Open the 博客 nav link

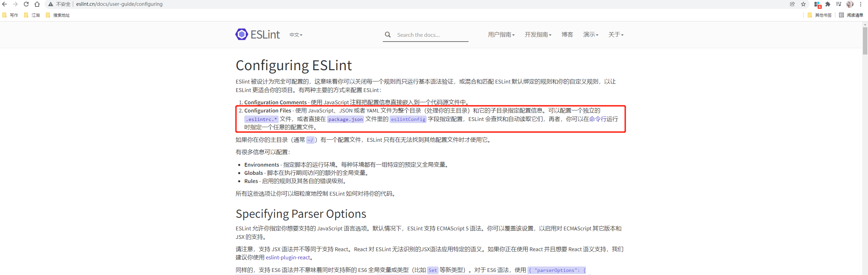[x=567, y=35]
